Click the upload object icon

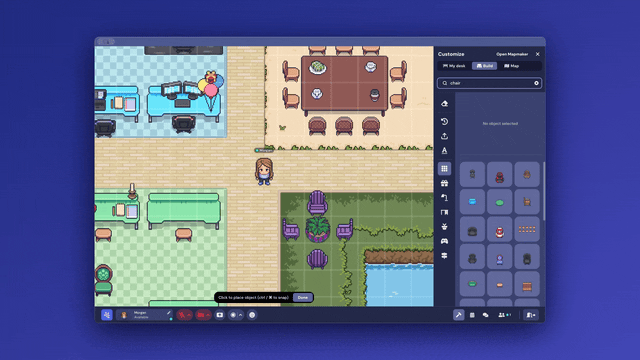pos(444,136)
